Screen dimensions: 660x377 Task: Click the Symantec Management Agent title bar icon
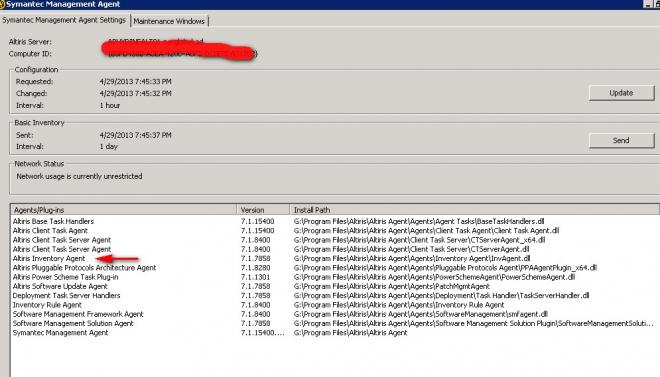(2, 4)
